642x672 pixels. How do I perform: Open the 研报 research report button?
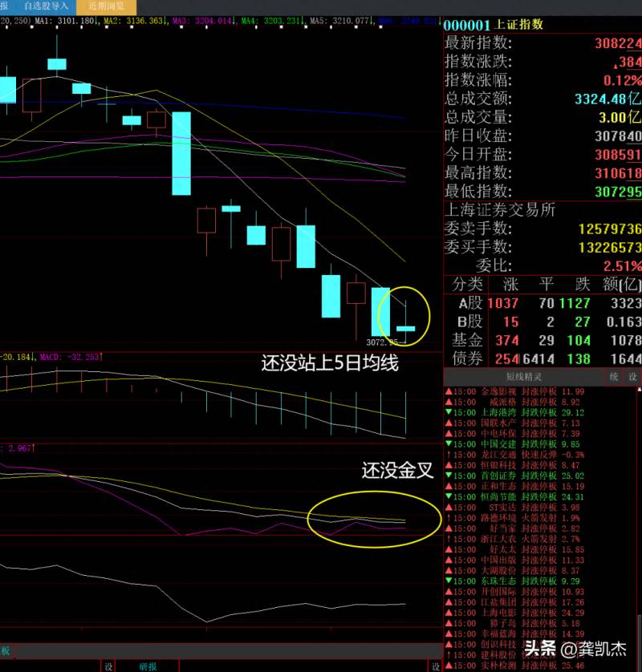coord(148,666)
